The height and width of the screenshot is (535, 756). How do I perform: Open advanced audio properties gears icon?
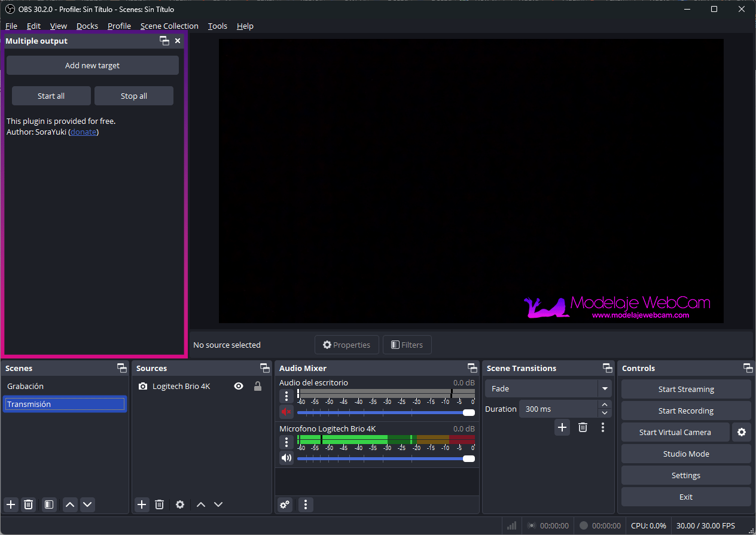(x=285, y=504)
